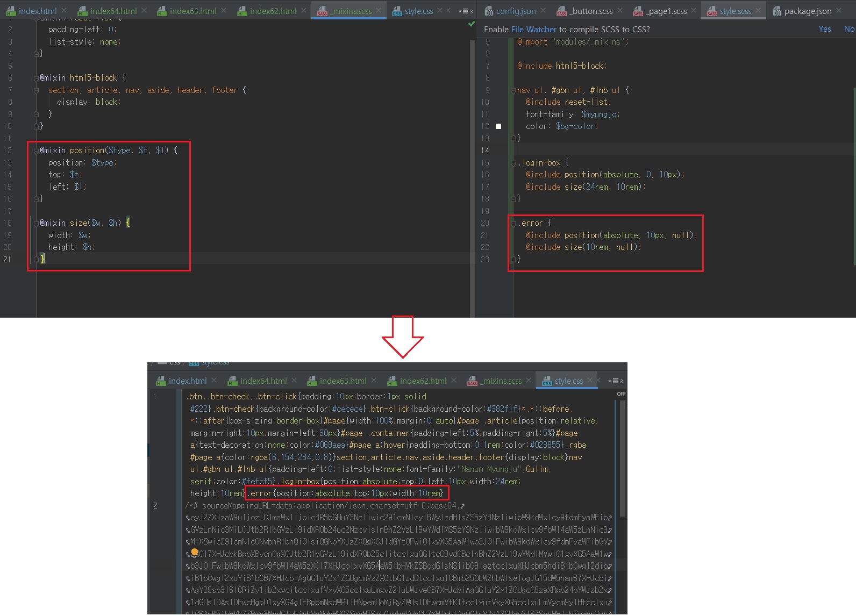Close the config.json tab
This screenshot has width=856, height=616.
click(543, 10)
